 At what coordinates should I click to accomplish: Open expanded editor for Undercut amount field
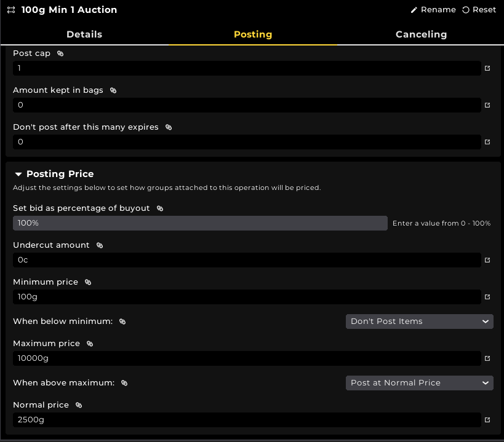pyautogui.click(x=487, y=260)
